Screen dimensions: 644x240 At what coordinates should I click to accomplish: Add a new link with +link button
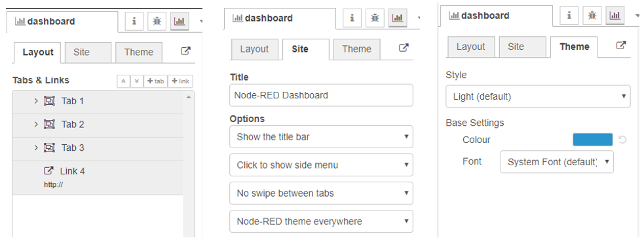coord(180,81)
